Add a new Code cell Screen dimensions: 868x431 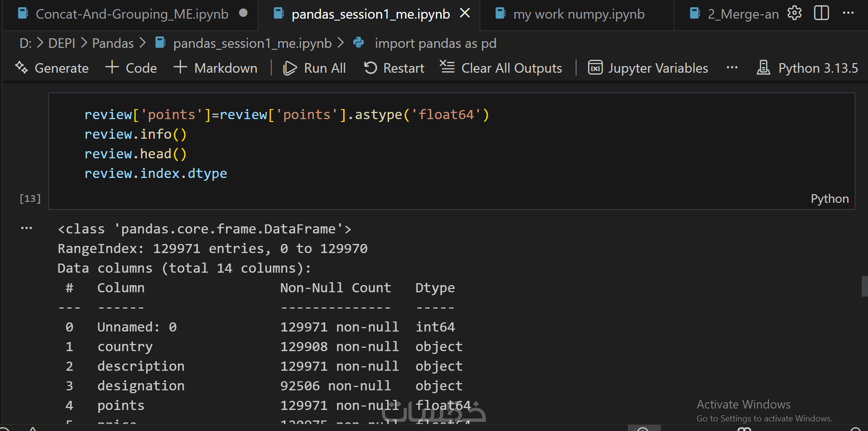pyautogui.click(x=131, y=68)
